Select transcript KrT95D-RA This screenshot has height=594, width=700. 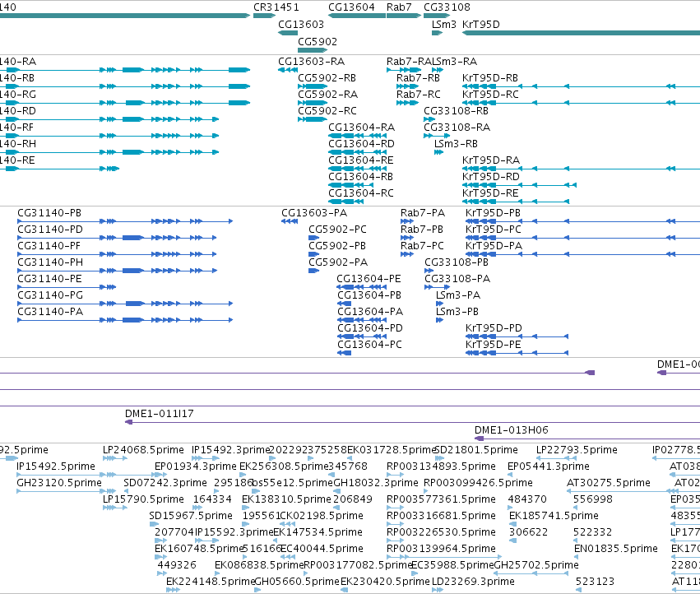tap(581, 169)
